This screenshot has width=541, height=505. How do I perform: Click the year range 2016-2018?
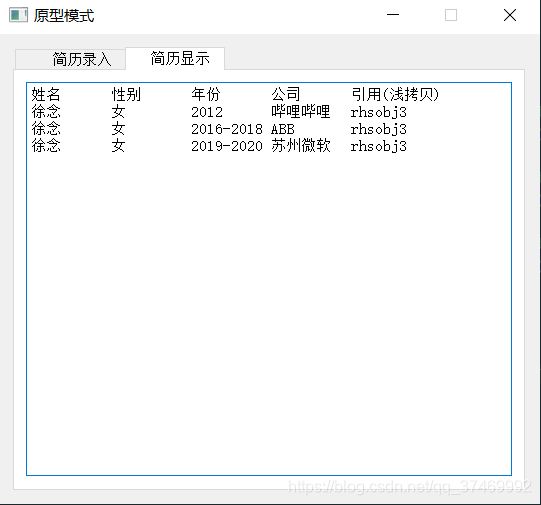227,129
